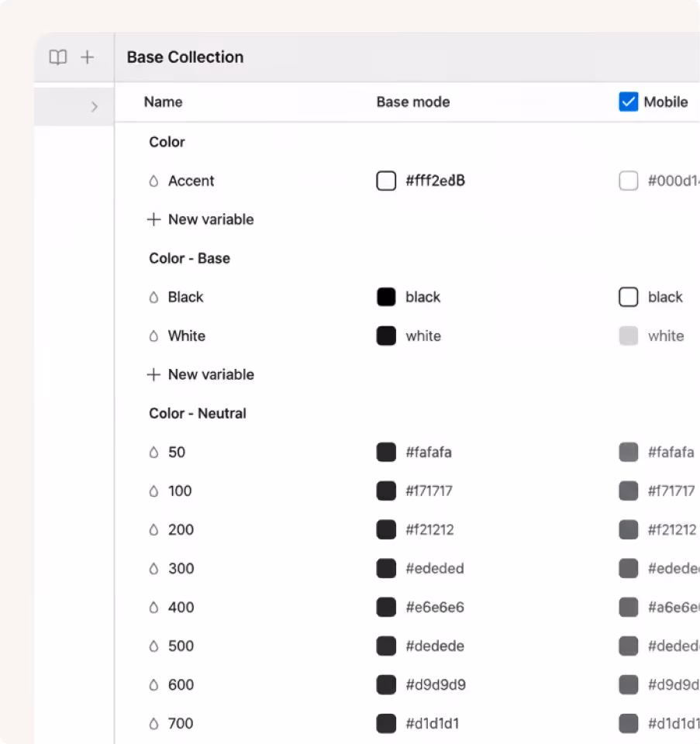Open White Mobile mode color swatch
Image resolution: width=700 pixels, height=744 pixels.
click(629, 336)
